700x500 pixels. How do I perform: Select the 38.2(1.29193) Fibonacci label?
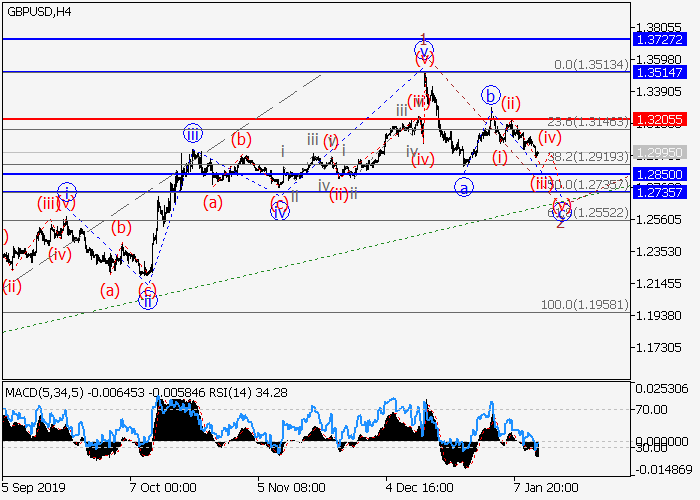(x=588, y=156)
